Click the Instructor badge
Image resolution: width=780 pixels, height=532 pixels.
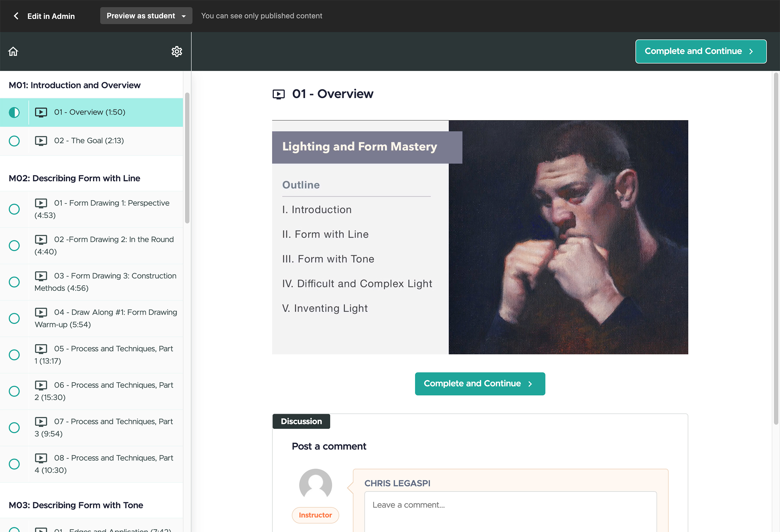point(315,515)
